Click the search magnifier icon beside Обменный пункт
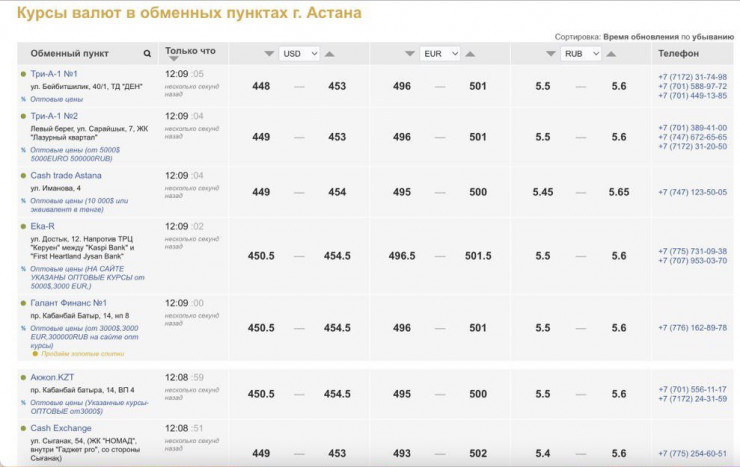This screenshot has width=740, height=467. coord(148,54)
